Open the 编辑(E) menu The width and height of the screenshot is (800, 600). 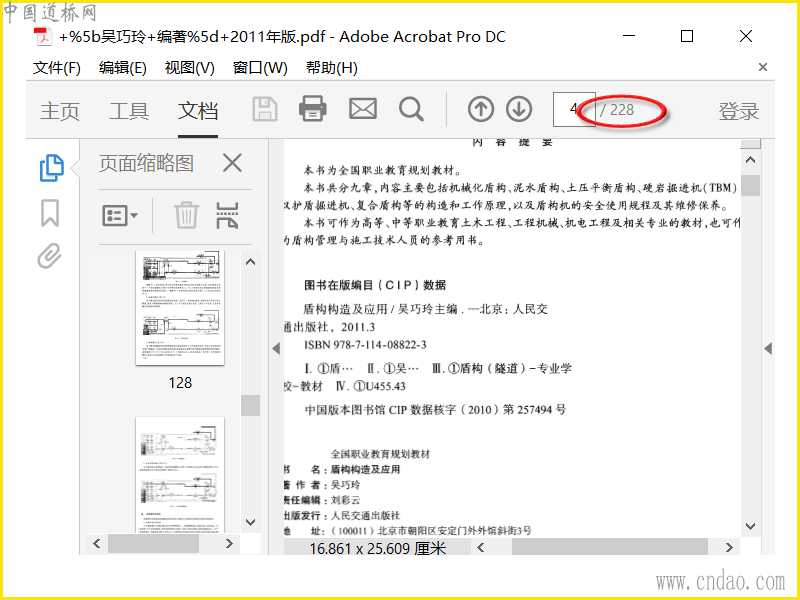[123, 68]
